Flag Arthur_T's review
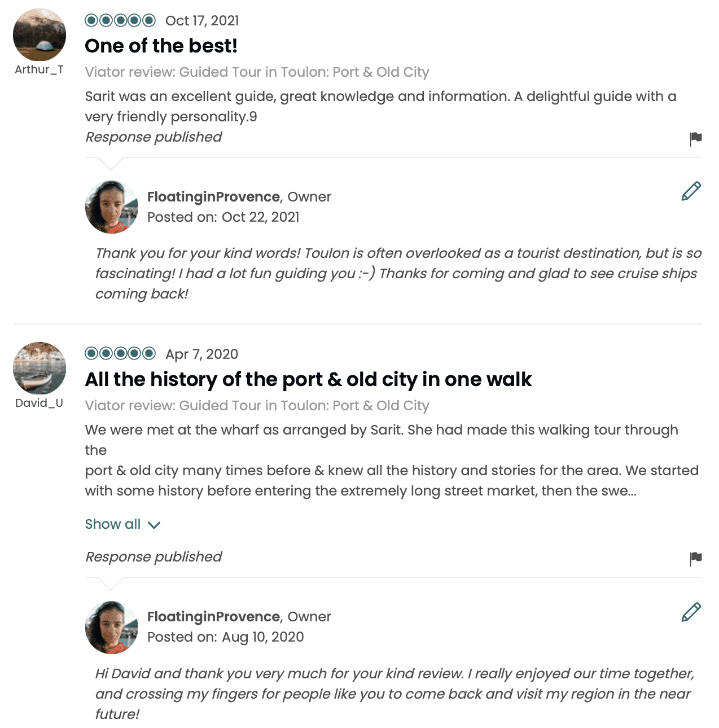Viewport: 719px width, 728px height. click(695, 138)
